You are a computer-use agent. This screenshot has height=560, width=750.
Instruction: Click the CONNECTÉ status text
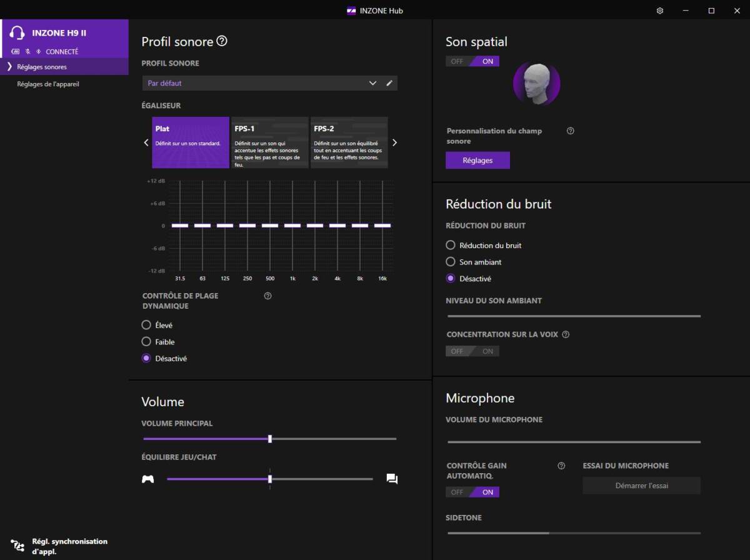click(x=62, y=52)
